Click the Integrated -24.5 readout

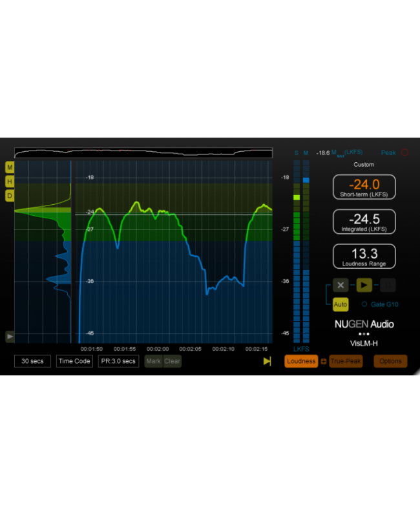click(x=364, y=222)
